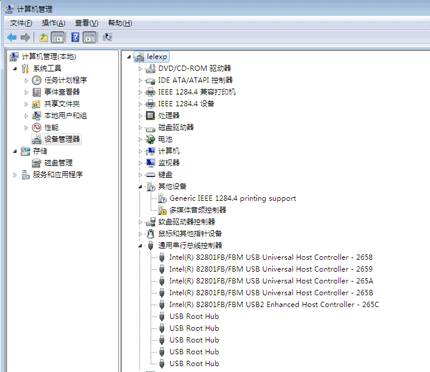The height and width of the screenshot is (372, 430).
Task: Open the 查看(V) menu
Action: [x=86, y=23]
